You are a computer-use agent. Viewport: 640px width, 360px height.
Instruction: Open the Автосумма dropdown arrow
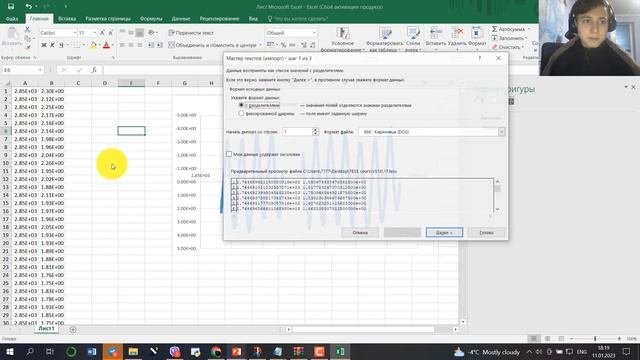click(x=529, y=29)
